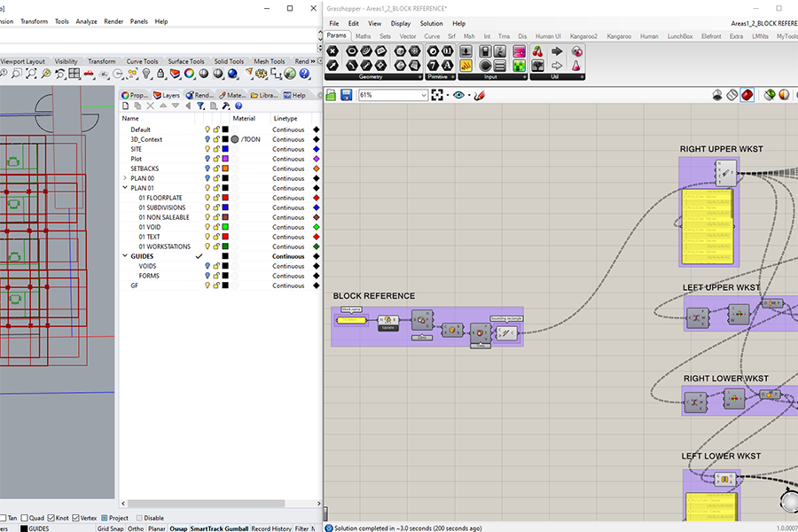
Task: Save the Grasshopper document with the floppy disk icon
Action: pyautogui.click(x=346, y=95)
